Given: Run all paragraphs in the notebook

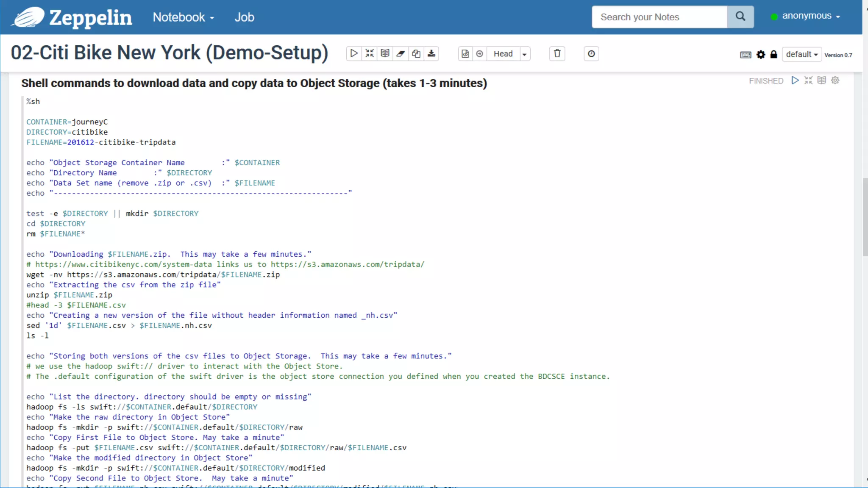Looking at the screenshot, I should [354, 54].
